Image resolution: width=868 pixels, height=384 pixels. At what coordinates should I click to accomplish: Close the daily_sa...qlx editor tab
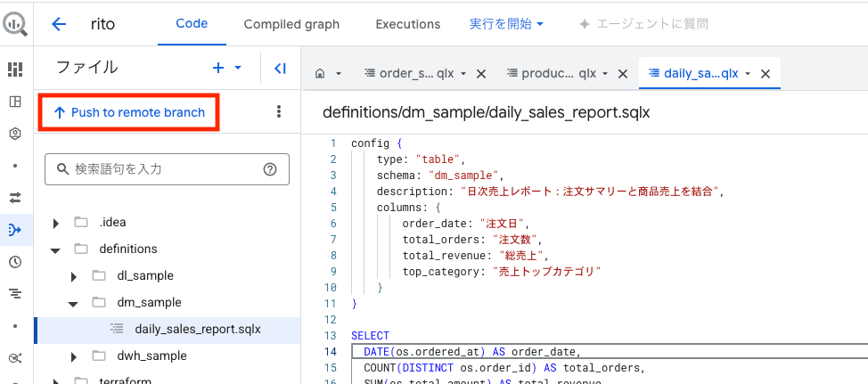766,74
